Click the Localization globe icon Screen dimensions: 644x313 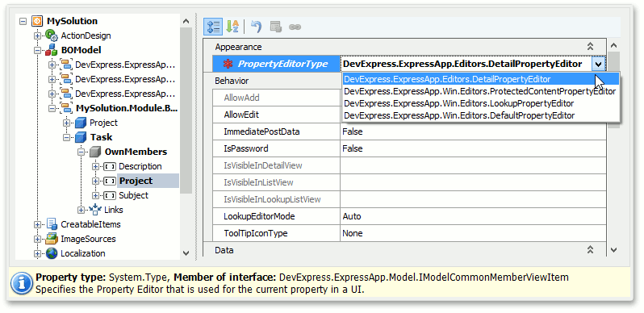[52, 253]
